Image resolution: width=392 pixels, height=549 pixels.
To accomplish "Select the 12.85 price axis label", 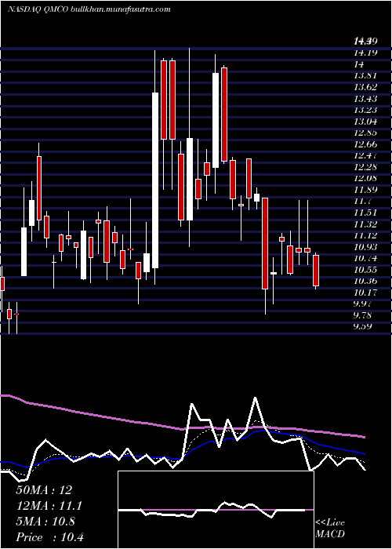I will tap(365, 133).
